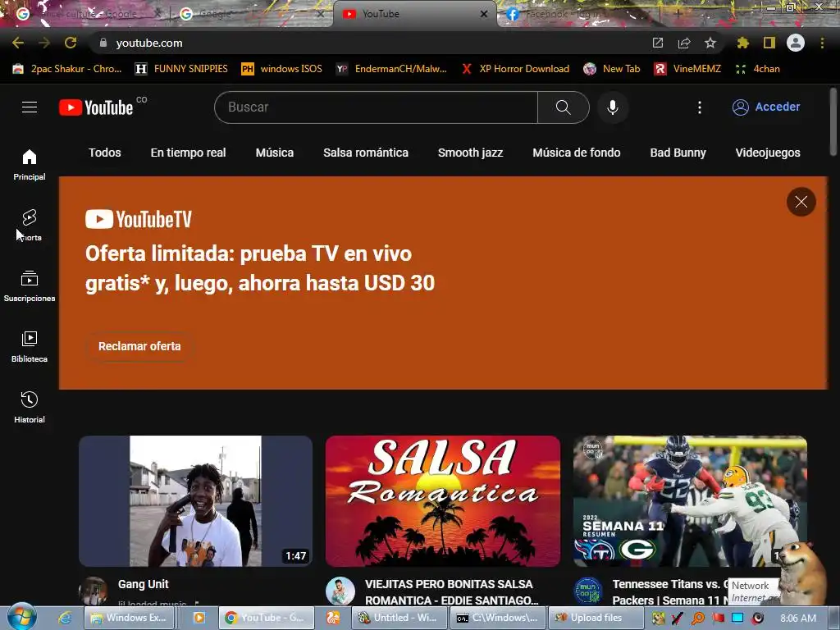This screenshot has height=630, width=840.
Task: Open Suscripciones in sidebar
Action: [30, 286]
